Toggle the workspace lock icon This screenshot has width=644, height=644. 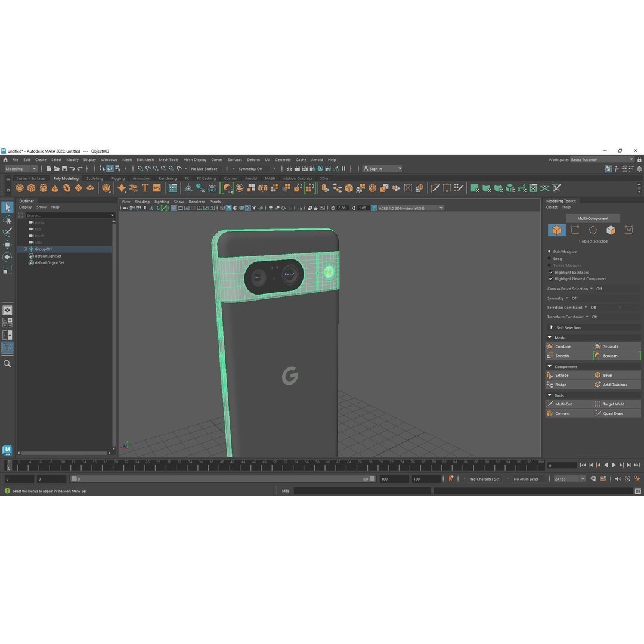tap(639, 160)
